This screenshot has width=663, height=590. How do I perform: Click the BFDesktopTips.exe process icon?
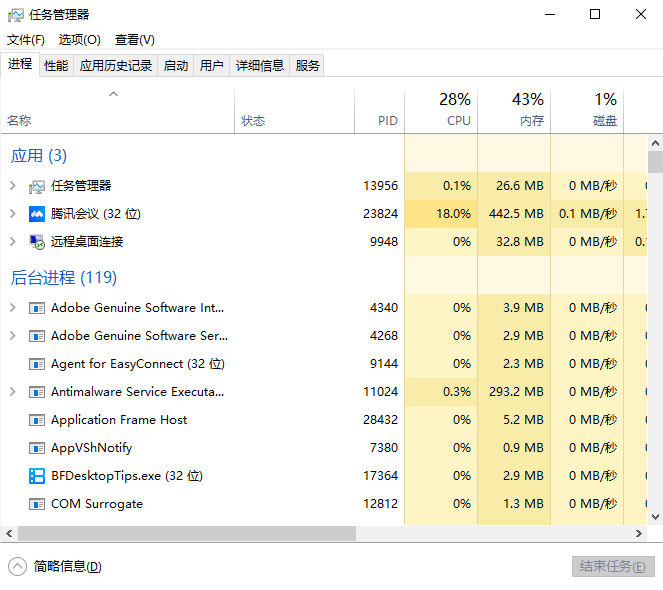[37, 476]
